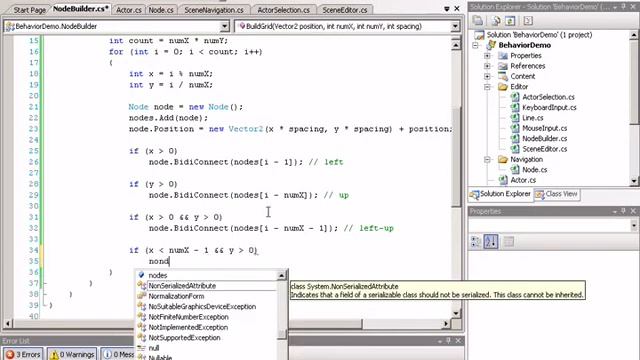This screenshot has width=640, height=360.
Task: Switch to the Solution Explorer tab
Action: tap(501, 194)
